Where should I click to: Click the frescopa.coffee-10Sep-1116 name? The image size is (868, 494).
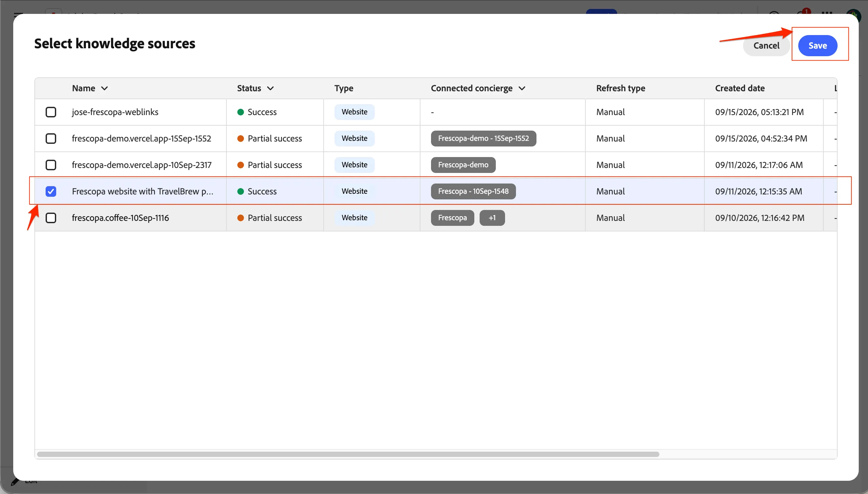coord(120,218)
